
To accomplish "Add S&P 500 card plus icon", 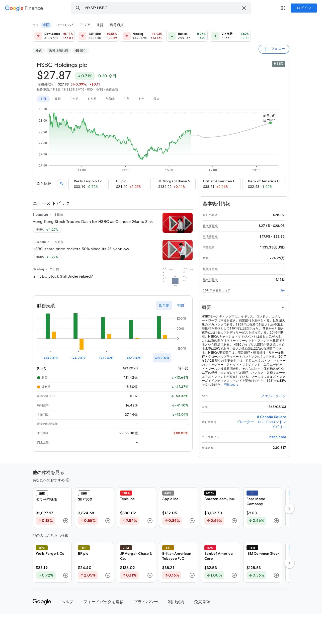I will (x=108, y=521).
